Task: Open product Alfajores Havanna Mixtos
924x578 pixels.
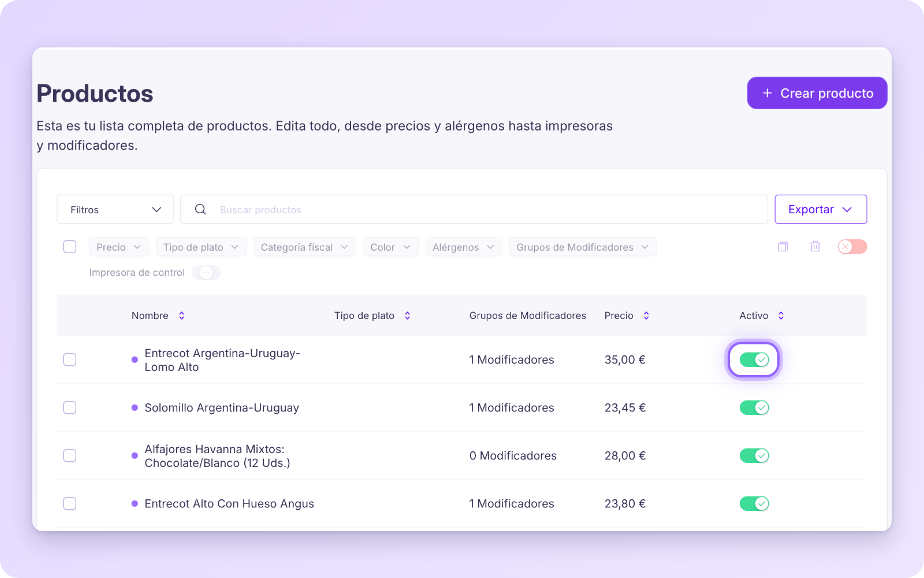Action: coord(217,456)
